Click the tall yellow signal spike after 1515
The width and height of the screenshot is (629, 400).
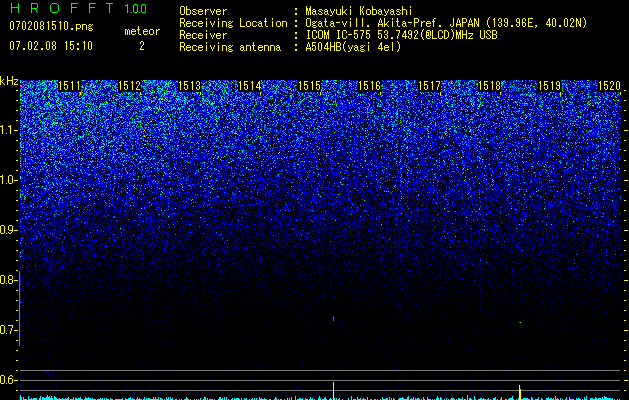pyautogui.click(x=333, y=390)
